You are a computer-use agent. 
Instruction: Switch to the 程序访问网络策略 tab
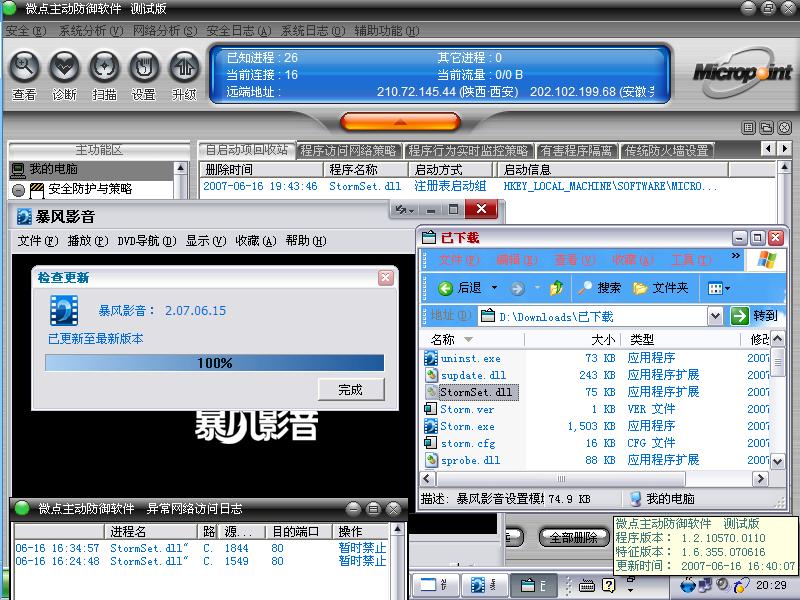click(x=348, y=151)
